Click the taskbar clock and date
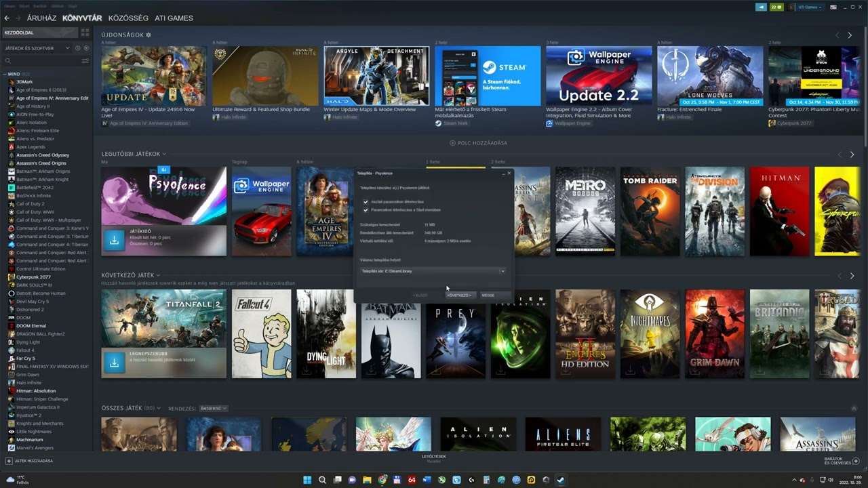The width and height of the screenshot is (868, 488). pos(852,480)
